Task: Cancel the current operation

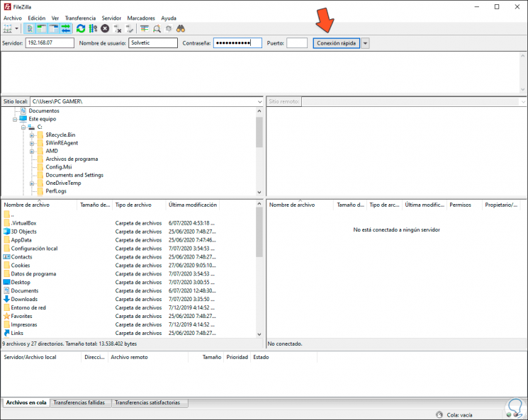Action: point(105,28)
